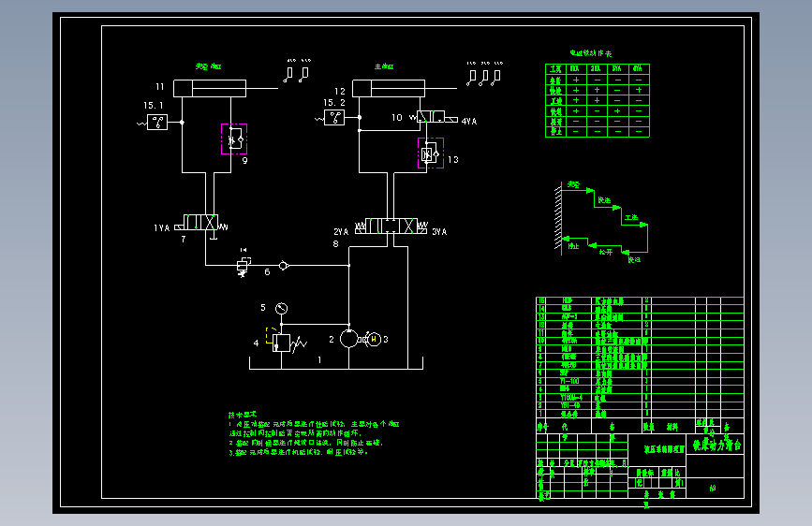
Task: Pick three-position directional valve 8 between 2YA and 3YA
Action: (x=391, y=226)
